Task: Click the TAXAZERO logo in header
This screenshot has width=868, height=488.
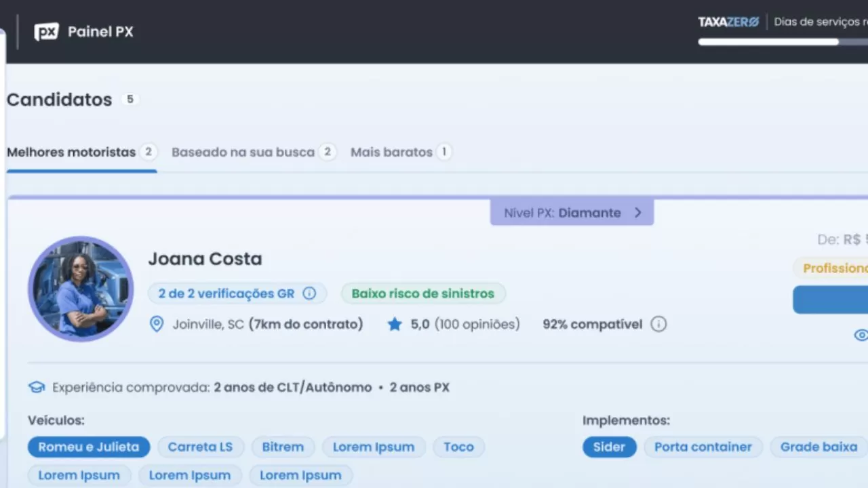Action: [x=728, y=22]
